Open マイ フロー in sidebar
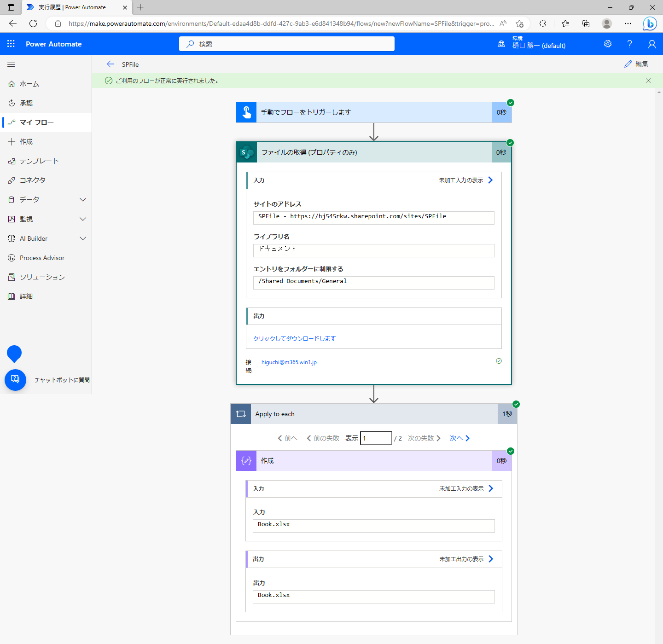 pos(46,122)
